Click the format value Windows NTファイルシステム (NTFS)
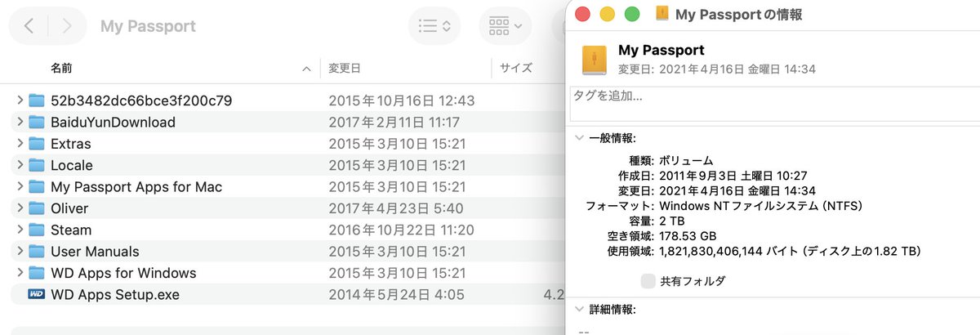This screenshot has height=335, width=980. click(x=761, y=206)
